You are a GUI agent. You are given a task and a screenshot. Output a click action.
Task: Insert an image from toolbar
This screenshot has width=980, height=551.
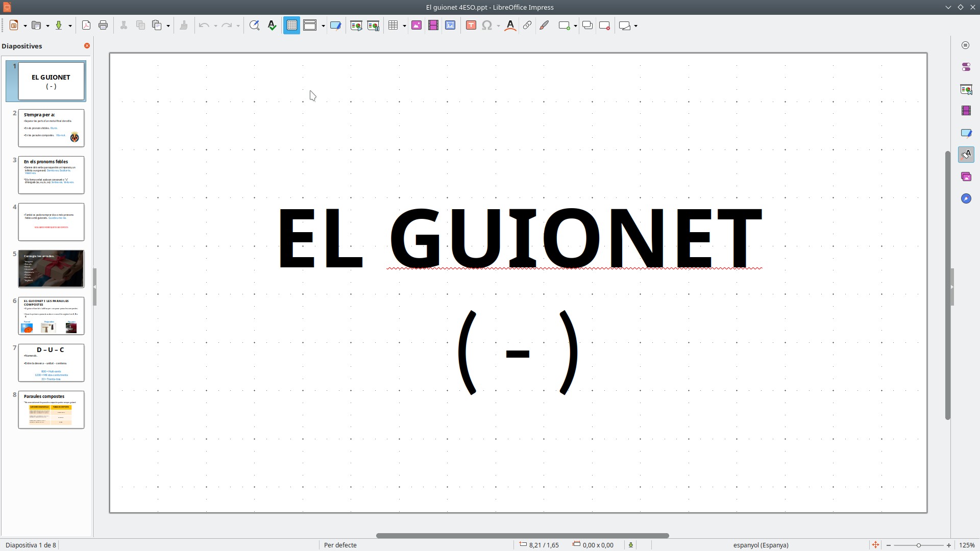pos(416,26)
